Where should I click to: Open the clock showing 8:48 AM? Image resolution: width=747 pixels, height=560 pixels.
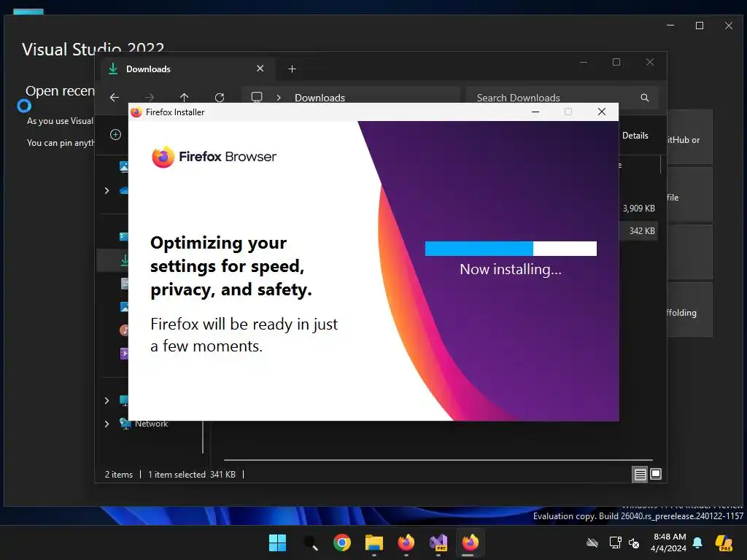click(668, 542)
